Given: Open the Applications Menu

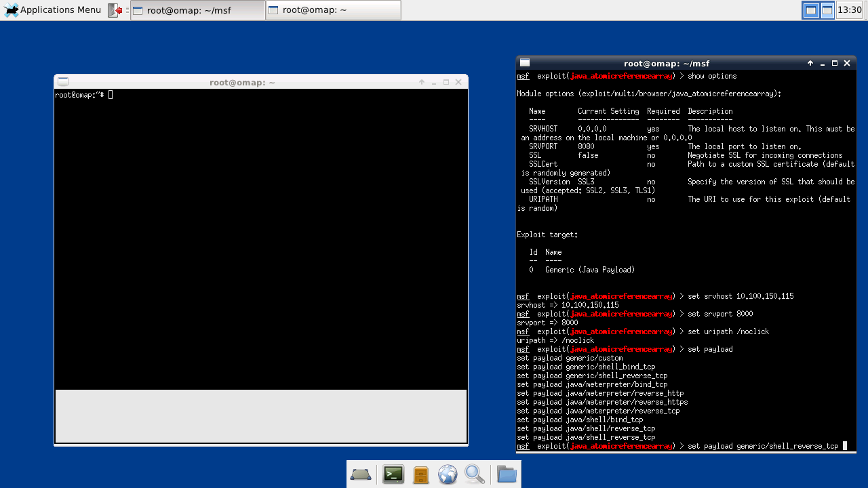Looking at the screenshot, I should click(53, 10).
